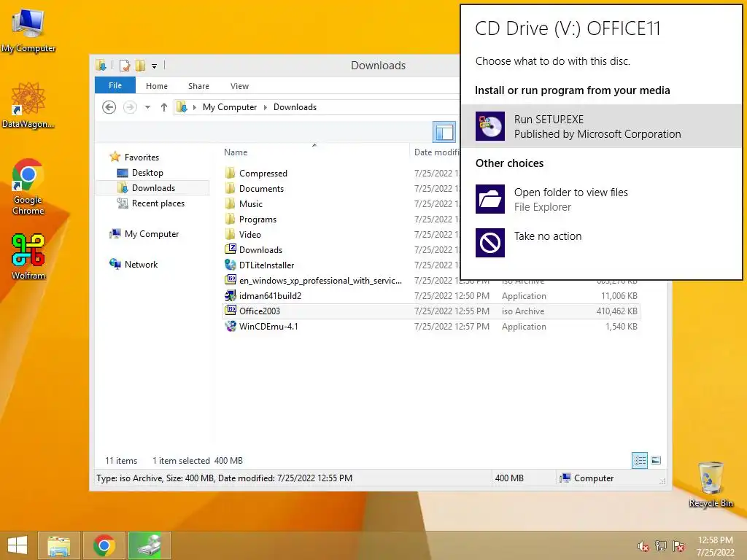The image size is (747, 560).
Task: Open Customize Quick Access Toolbar dropdown
Action: click(155, 66)
